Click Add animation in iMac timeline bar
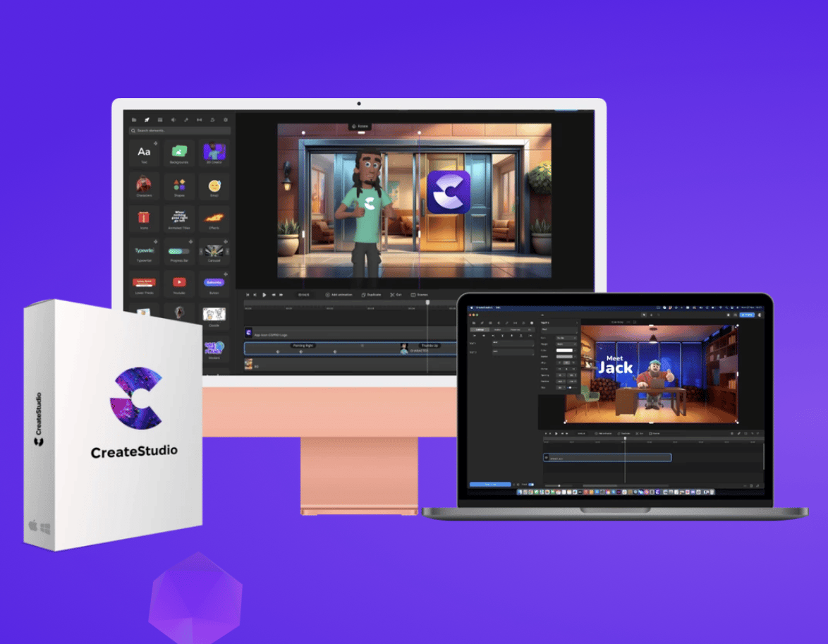 click(x=339, y=295)
